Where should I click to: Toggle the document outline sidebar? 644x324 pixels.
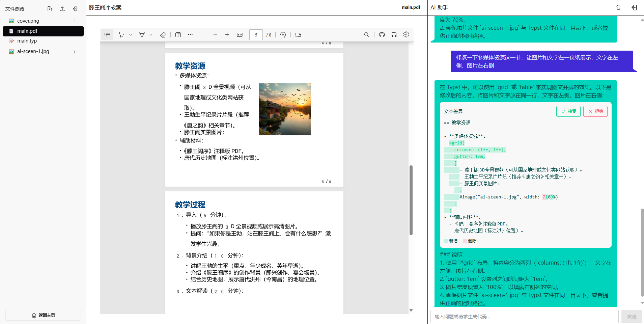(x=107, y=34)
